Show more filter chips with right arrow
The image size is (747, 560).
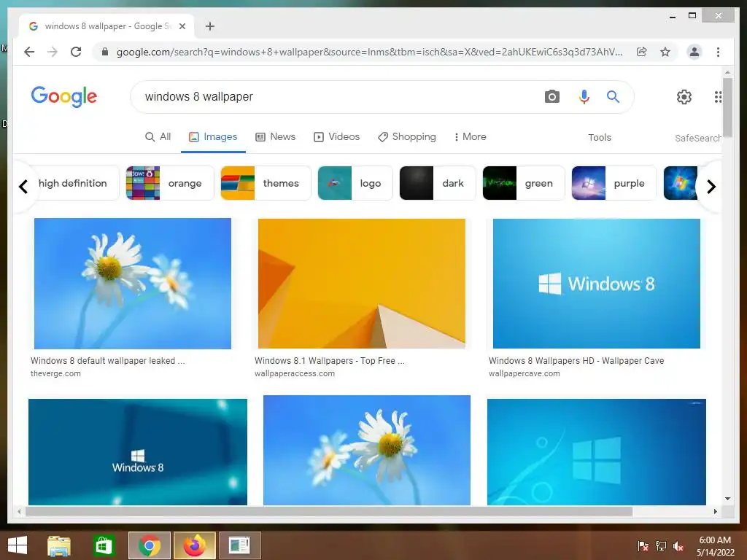tap(711, 186)
